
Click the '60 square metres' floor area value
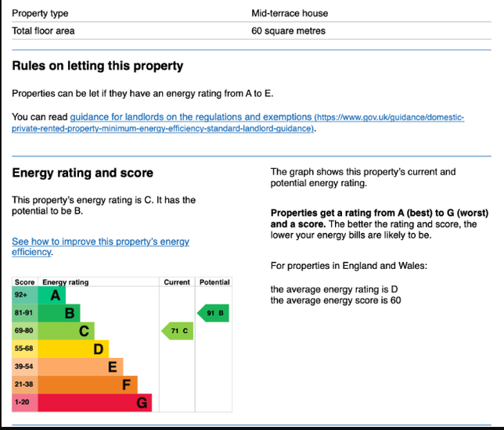[288, 31]
